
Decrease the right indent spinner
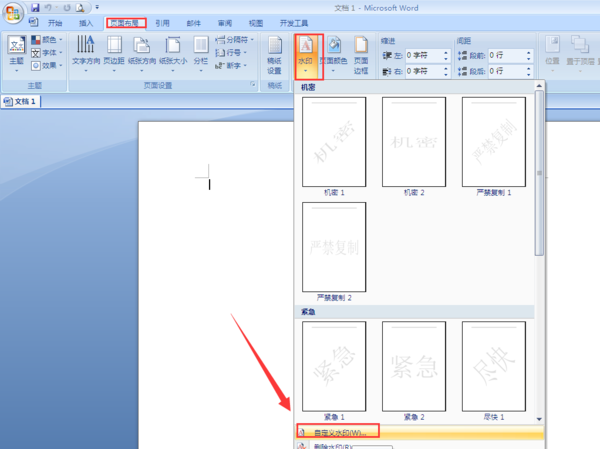click(x=446, y=74)
